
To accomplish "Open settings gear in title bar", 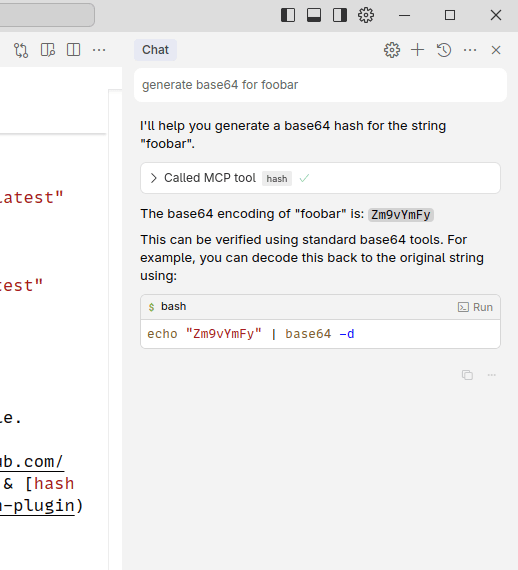I will coord(366,15).
